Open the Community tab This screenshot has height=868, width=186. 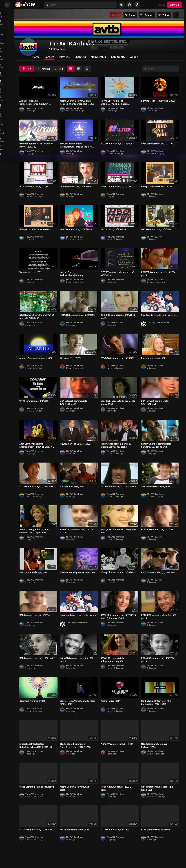(x=118, y=57)
